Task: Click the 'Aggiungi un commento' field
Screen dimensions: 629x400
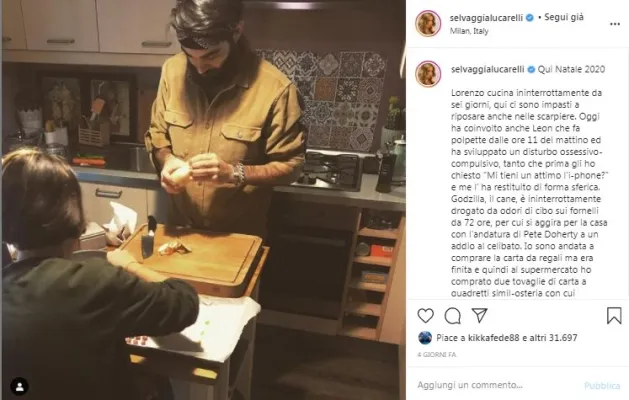Action: 497,385
